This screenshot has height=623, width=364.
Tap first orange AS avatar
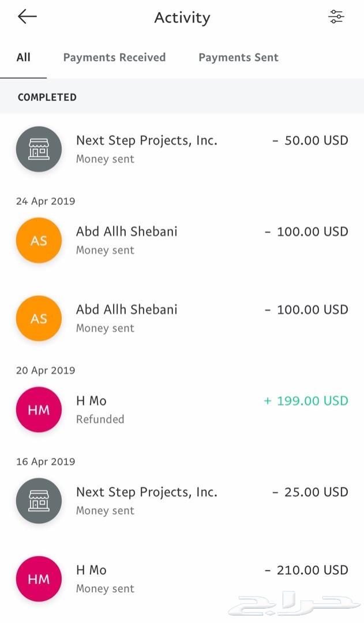39,241
